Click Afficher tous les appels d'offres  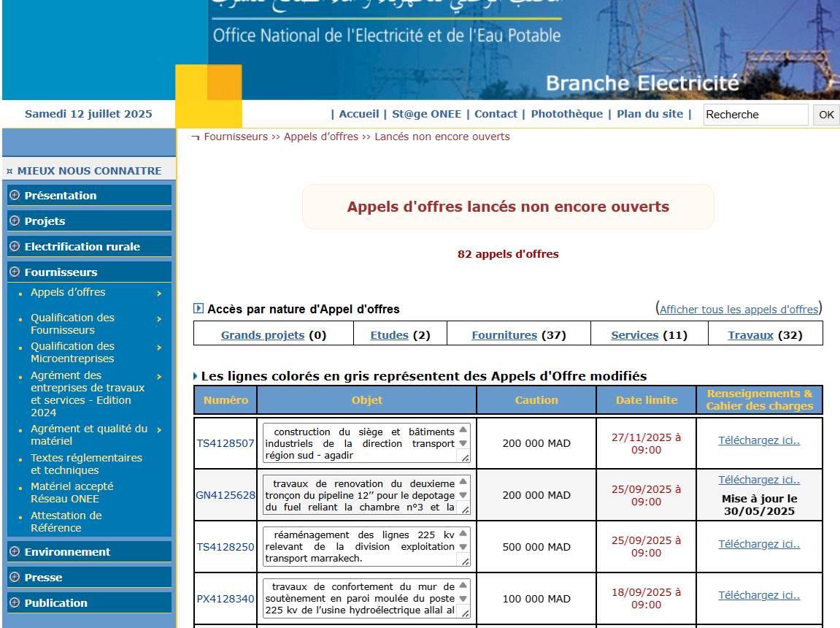coord(739,309)
